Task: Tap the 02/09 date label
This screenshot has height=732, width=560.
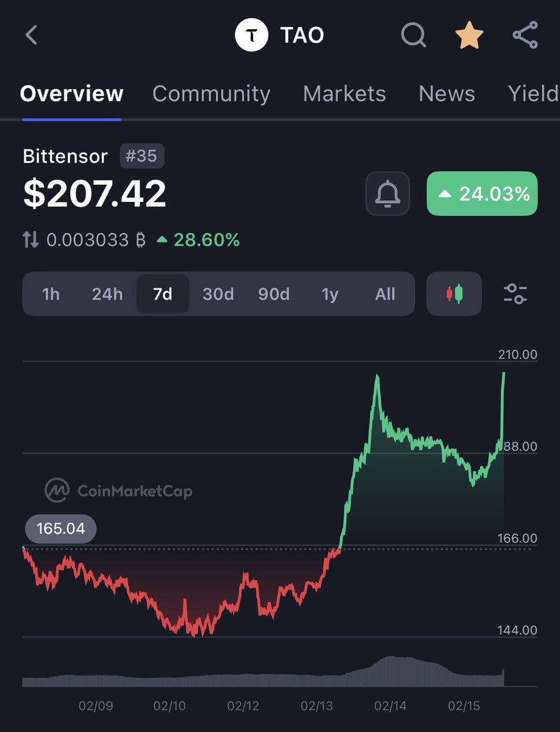Action: coord(96,706)
